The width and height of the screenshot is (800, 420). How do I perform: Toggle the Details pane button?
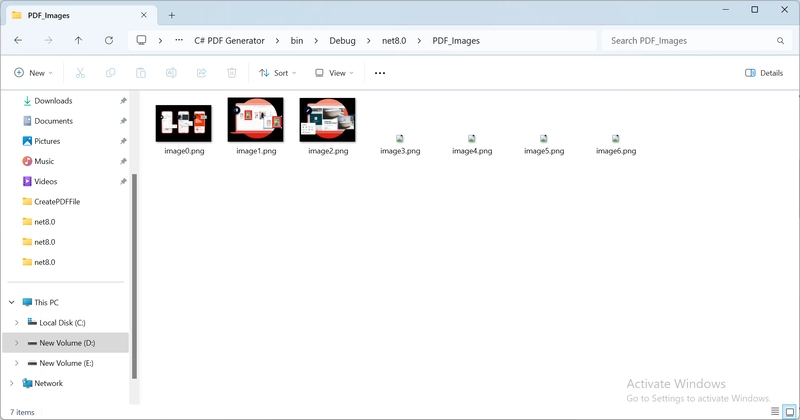764,73
